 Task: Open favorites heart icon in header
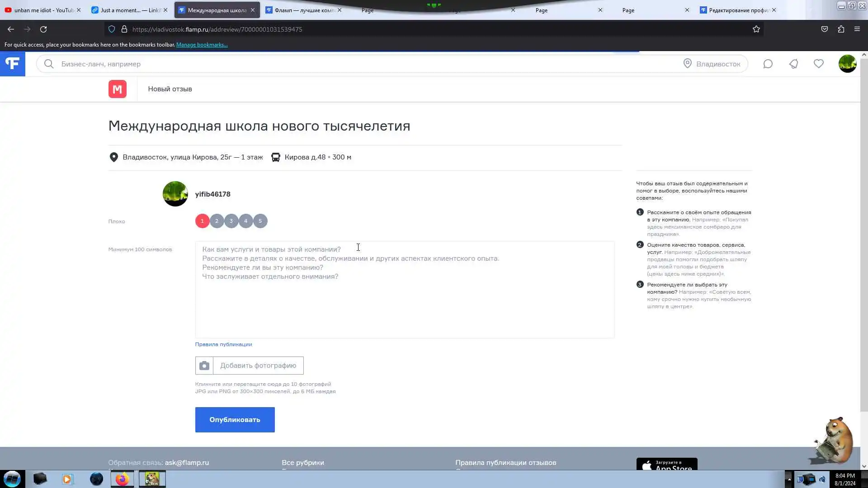[819, 64]
